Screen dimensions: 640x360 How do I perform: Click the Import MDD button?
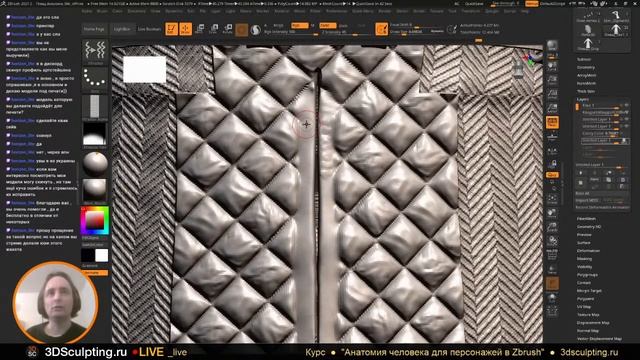(x=587, y=200)
